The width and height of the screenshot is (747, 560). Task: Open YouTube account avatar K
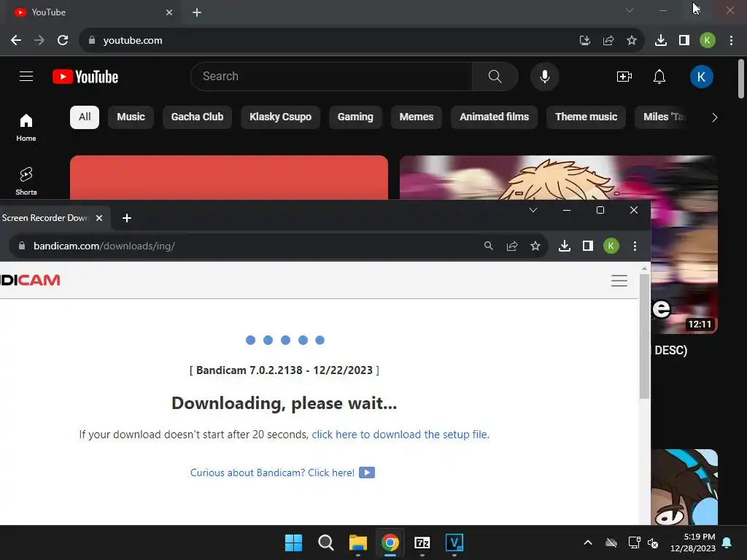click(701, 77)
